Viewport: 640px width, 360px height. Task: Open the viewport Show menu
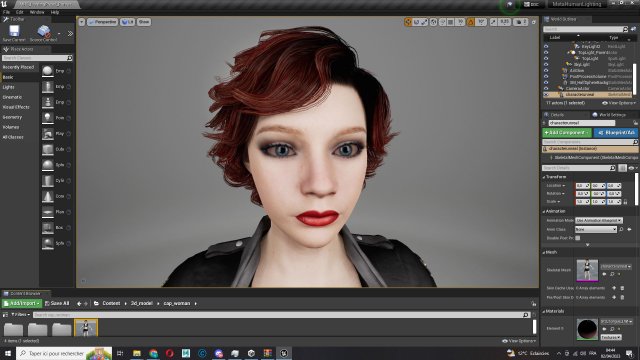[144, 22]
